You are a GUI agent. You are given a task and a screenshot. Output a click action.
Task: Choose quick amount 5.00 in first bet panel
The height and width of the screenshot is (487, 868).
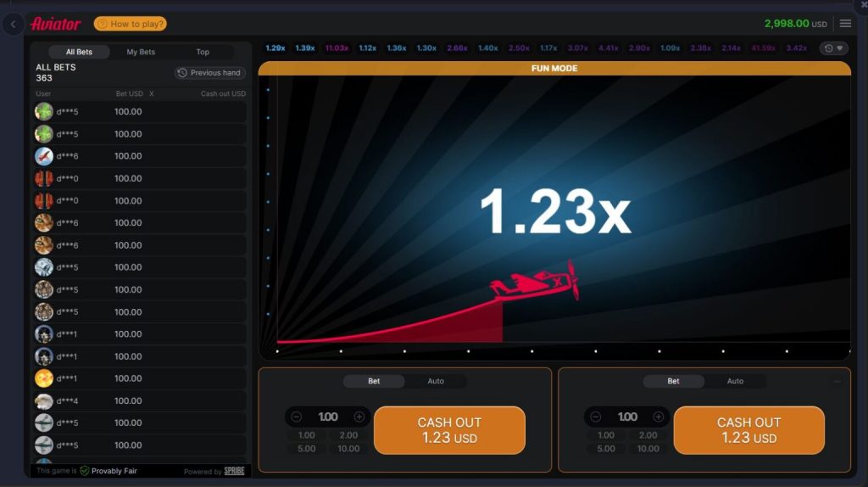click(x=307, y=449)
